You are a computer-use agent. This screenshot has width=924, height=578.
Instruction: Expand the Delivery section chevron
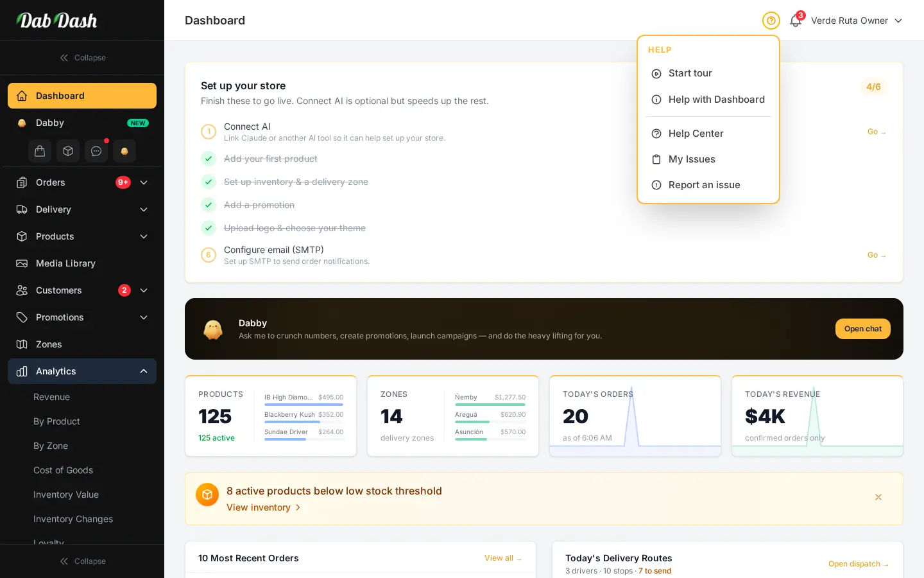pos(144,209)
